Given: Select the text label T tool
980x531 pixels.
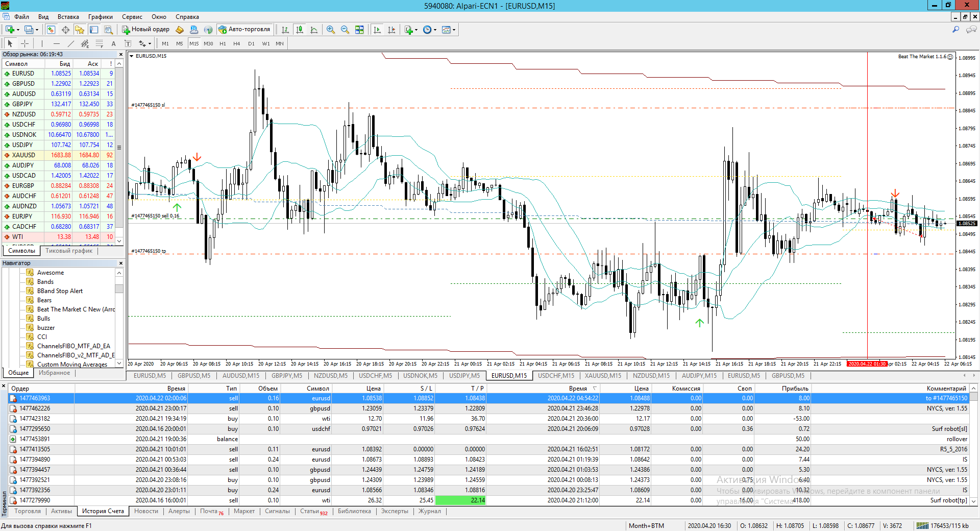Looking at the screenshot, I should [x=128, y=43].
